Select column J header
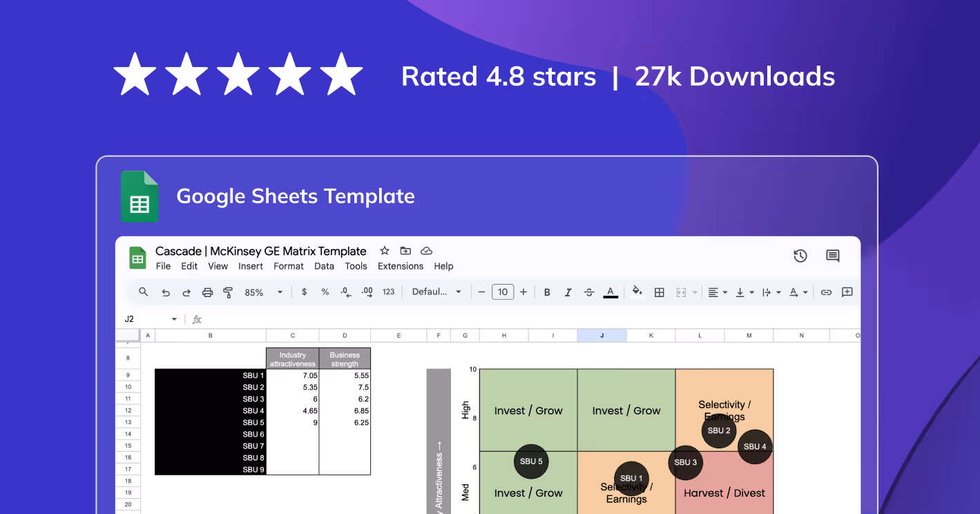This screenshot has width=980, height=514. point(602,336)
